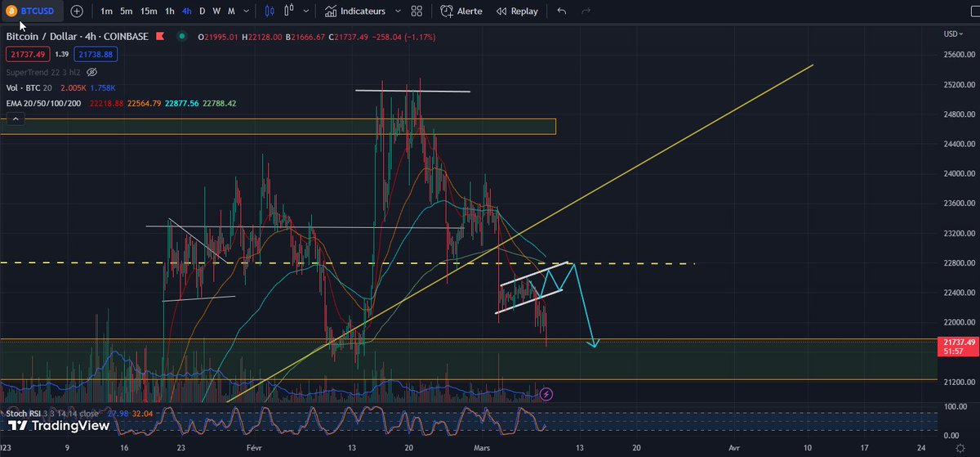Select the 1m timeframe
Image resolution: width=980 pixels, height=457 pixels.
pos(106,11)
